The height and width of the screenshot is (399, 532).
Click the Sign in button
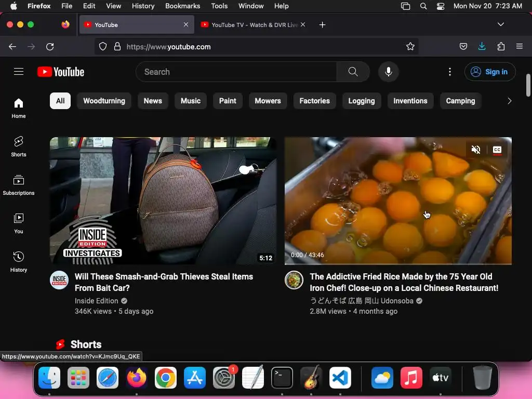pyautogui.click(x=490, y=72)
